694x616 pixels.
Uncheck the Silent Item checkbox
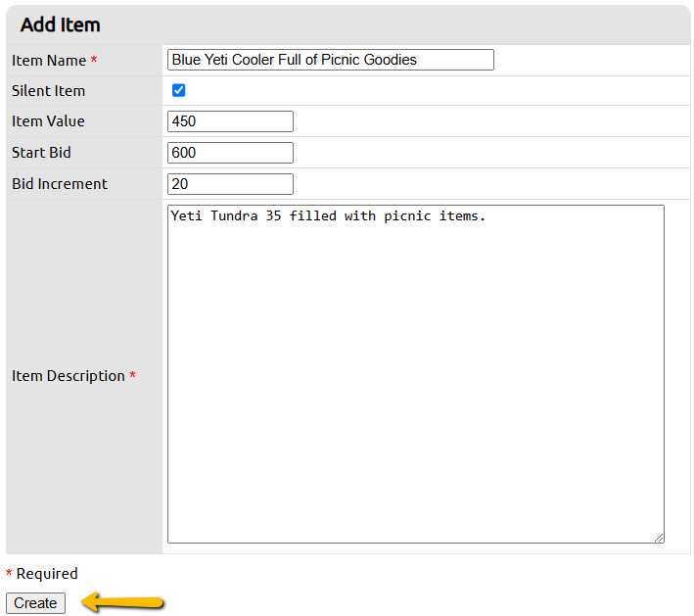[x=179, y=90]
